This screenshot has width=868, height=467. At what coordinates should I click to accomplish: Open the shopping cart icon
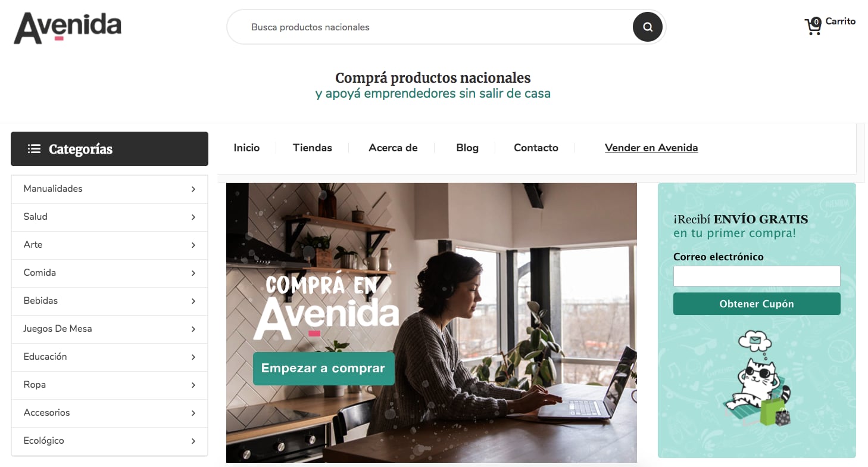pos(813,26)
